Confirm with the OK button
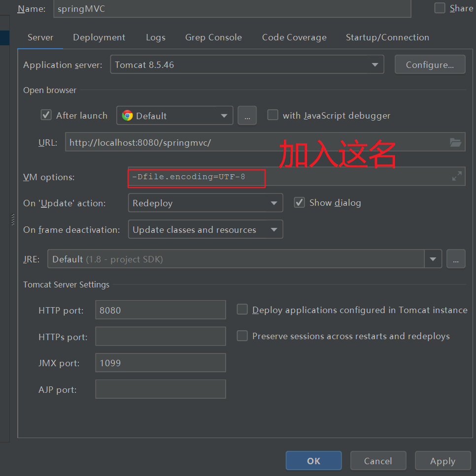Screen dimensions: 476x476 (314, 461)
